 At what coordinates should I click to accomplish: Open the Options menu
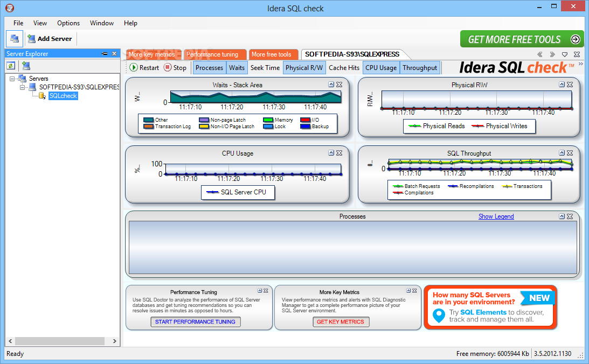point(68,23)
